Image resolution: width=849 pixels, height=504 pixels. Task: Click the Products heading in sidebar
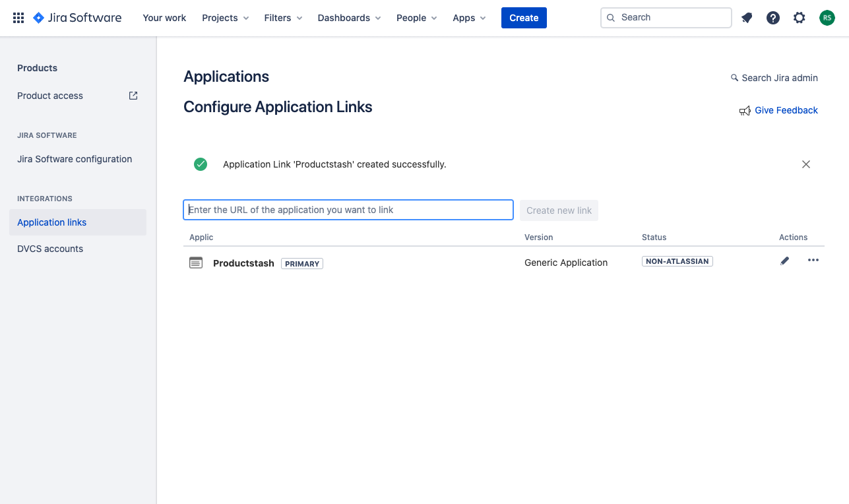pyautogui.click(x=37, y=68)
